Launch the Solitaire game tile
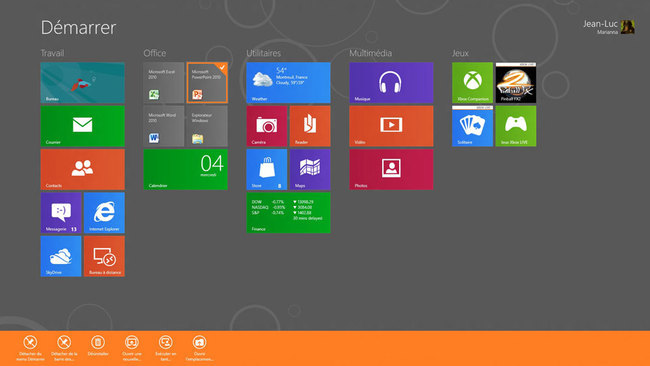Viewport: 650px width, 366px height. point(472,126)
